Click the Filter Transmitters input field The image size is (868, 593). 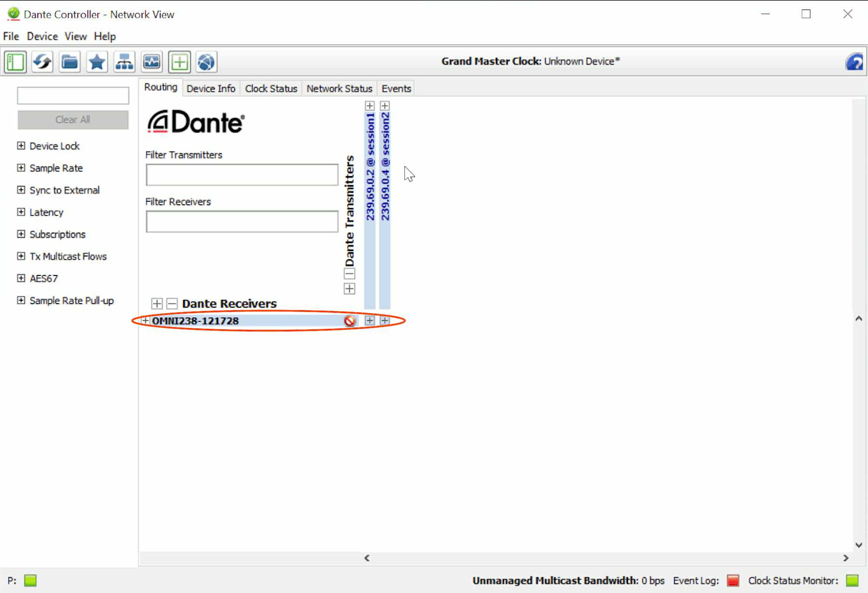(242, 175)
